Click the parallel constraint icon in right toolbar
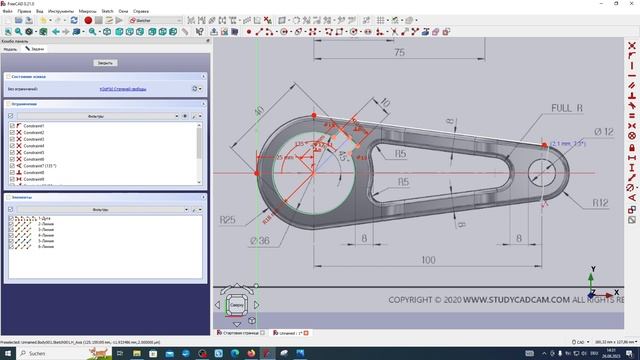 pyautogui.click(x=632, y=85)
